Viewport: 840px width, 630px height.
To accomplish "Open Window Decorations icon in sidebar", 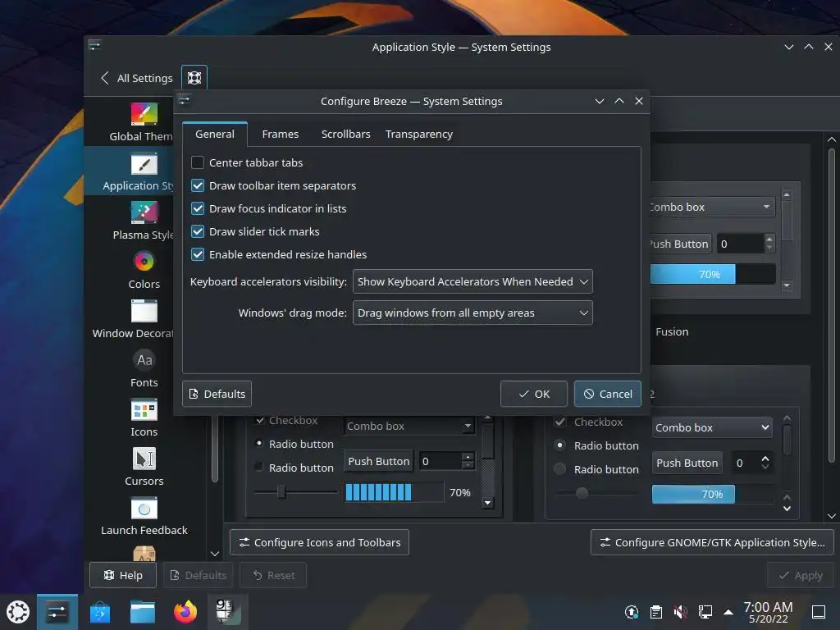I will 144,311.
